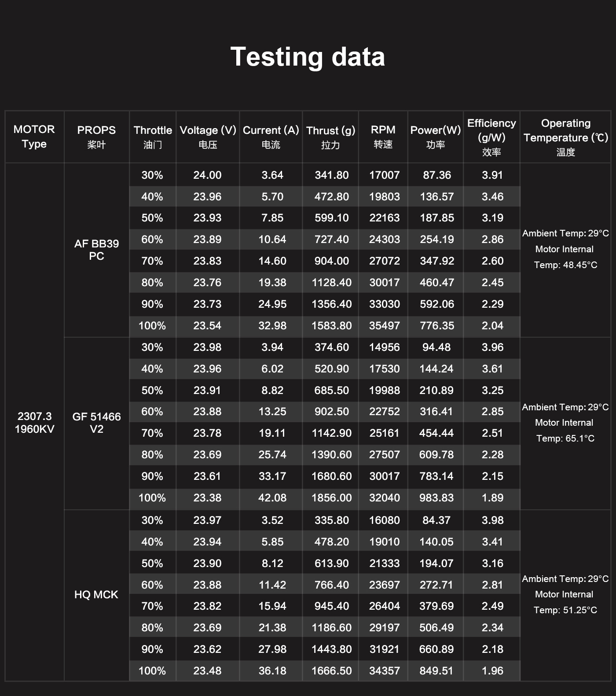Select RPM value 35497

click(x=384, y=326)
